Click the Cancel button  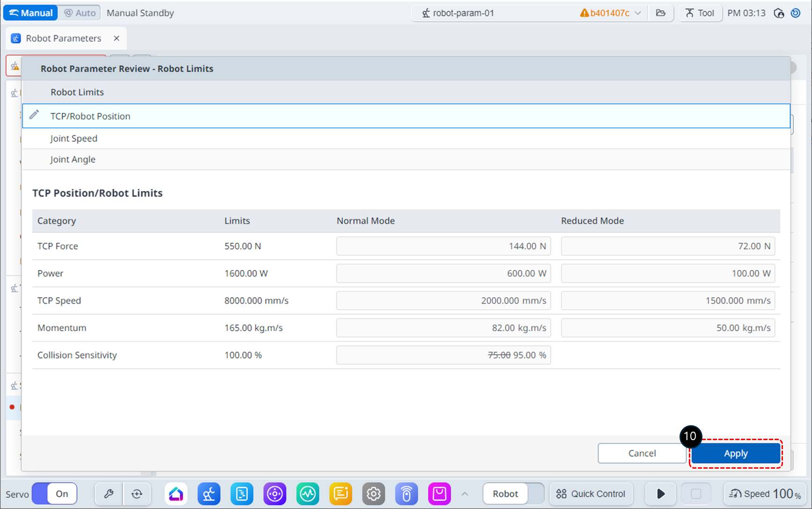pos(642,453)
